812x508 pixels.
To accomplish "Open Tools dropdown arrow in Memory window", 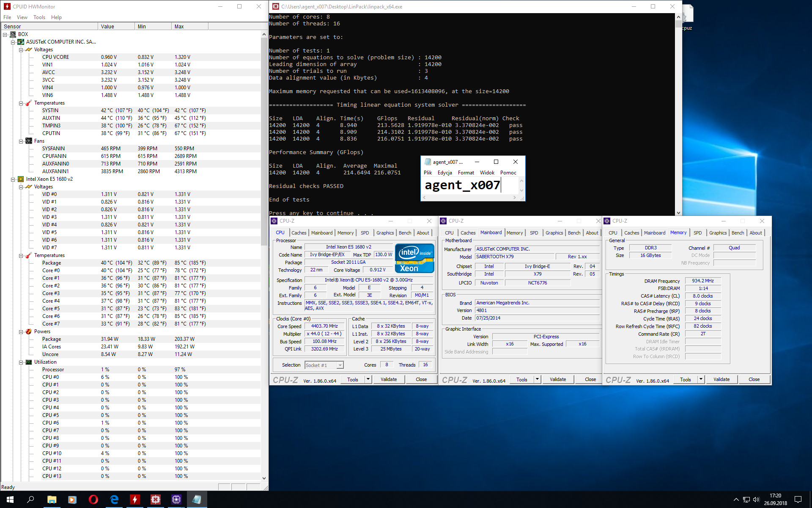I will (x=701, y=379).
